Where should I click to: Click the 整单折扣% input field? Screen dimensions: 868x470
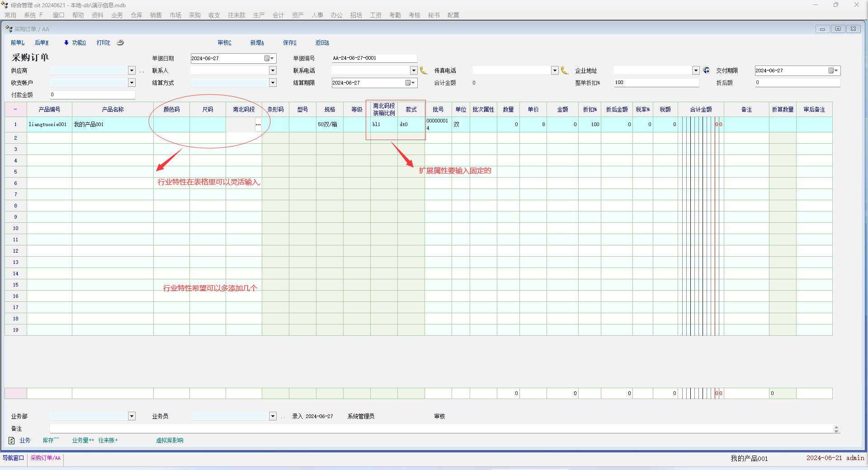point(656,83)
